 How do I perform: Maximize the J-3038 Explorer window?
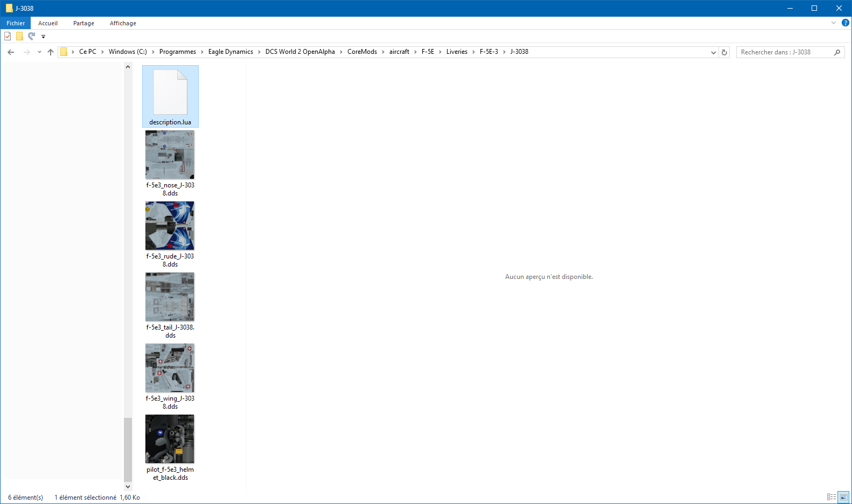pyautogui.click(x=814, y=8)
